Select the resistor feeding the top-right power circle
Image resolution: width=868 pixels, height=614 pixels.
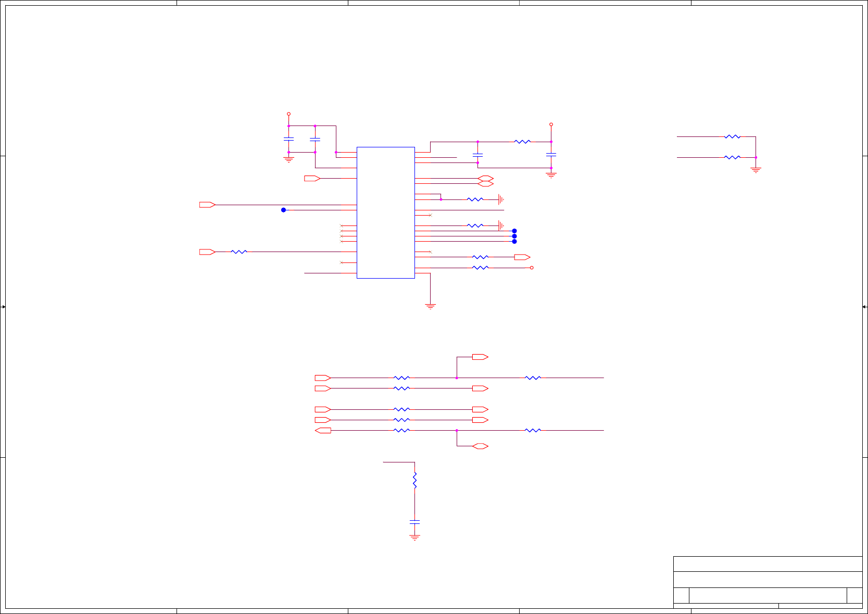click(x=522, y=142)
